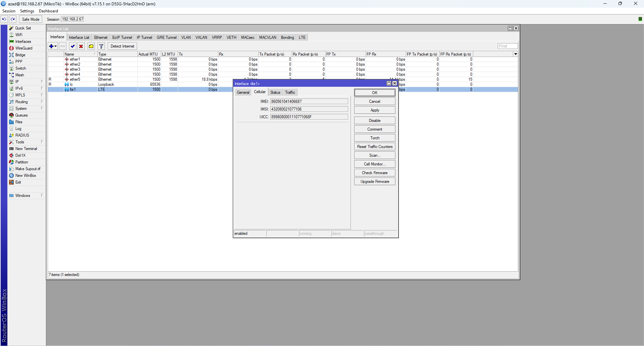The image size is (644, 346).
Task: Open PPP sidebar entry
Action: (x=19, y=62)
